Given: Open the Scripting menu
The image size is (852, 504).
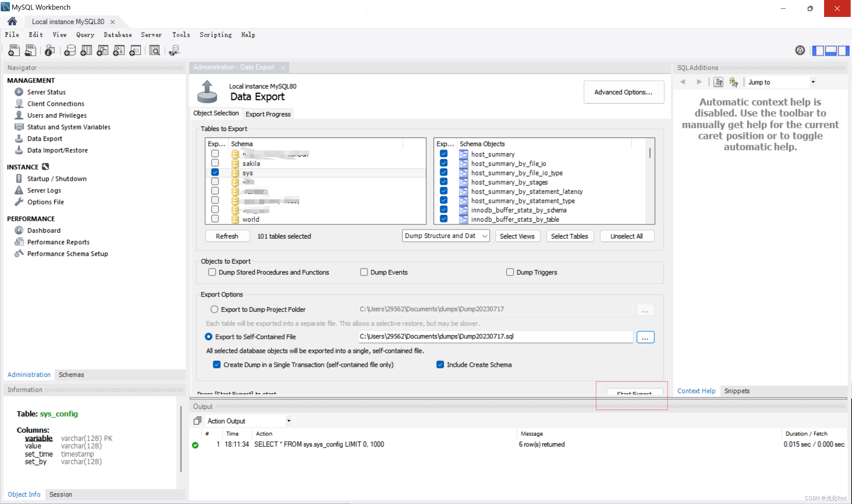Looking at the screenshot, I should pyautogui.click(x=215, y=35).
